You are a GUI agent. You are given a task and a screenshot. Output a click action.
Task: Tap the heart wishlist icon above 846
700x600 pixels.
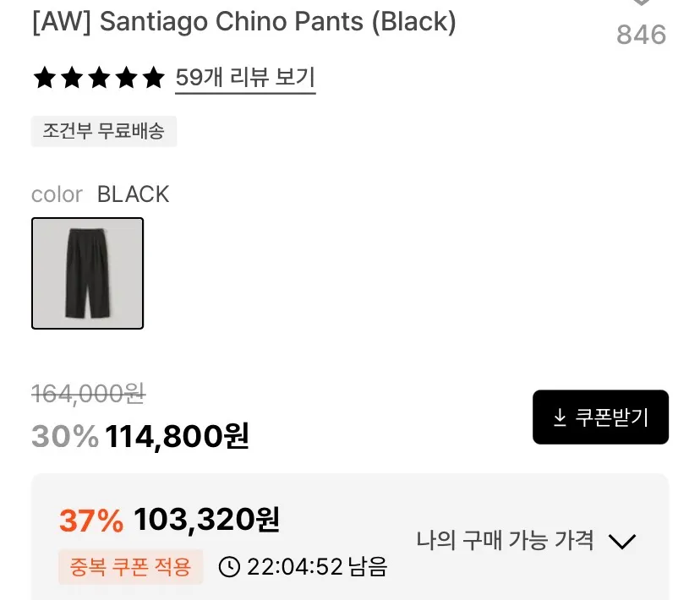641,3
